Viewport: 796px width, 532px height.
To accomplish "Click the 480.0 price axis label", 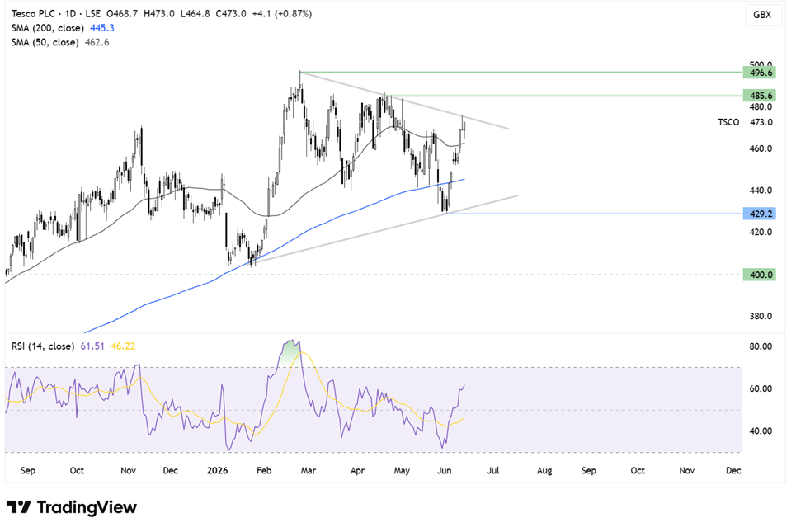I will 761,106.
